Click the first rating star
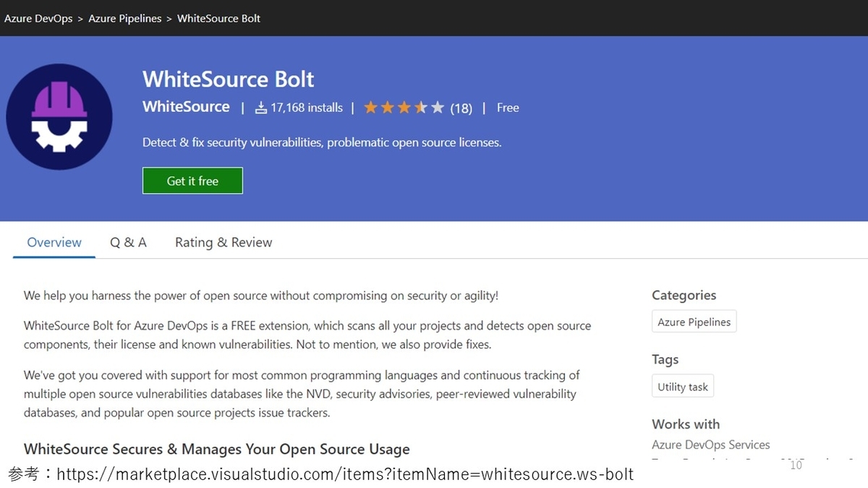The image size is (868, 488). click(371, 108)
